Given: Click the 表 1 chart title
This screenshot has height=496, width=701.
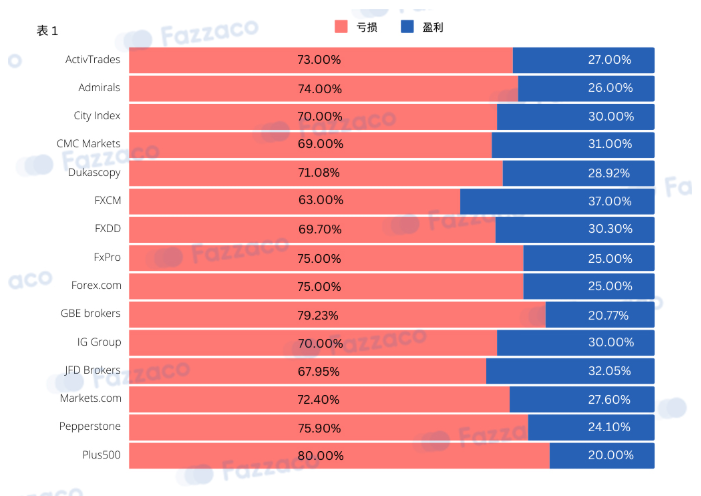Looking at the screenshot, I should (47, 31).
